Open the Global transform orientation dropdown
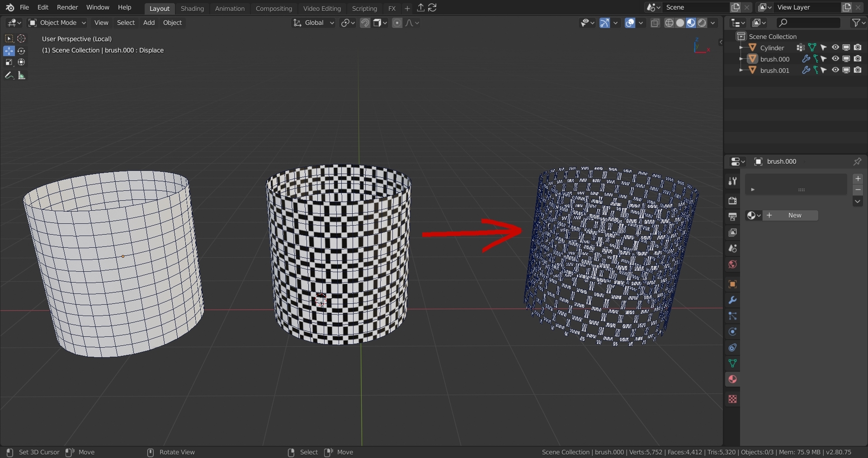This screenshot has width=868, height=458. (314, 23)
